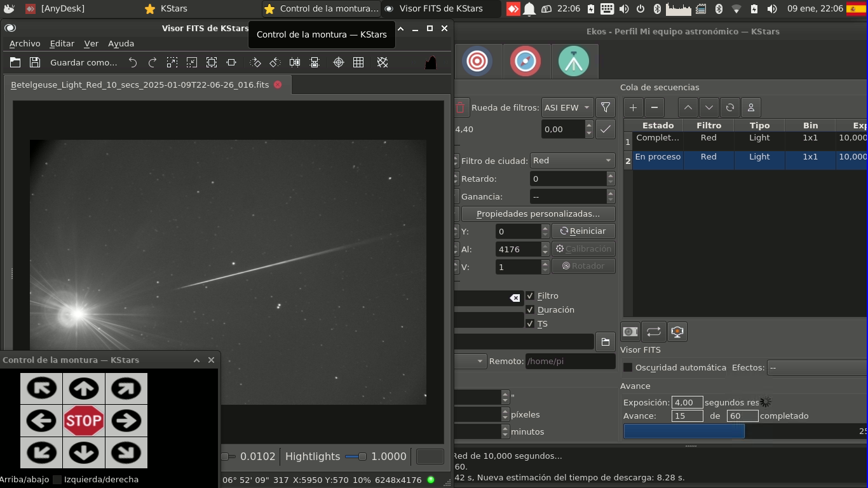
Task: Slew mount West with left arrow
Action: pos(41,421)
